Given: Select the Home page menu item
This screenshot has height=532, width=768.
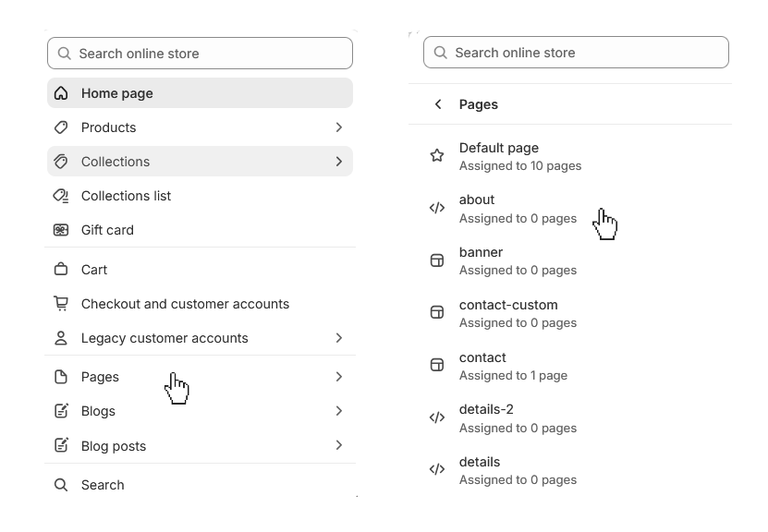Looking at the screenshot, I should (200, 93).
